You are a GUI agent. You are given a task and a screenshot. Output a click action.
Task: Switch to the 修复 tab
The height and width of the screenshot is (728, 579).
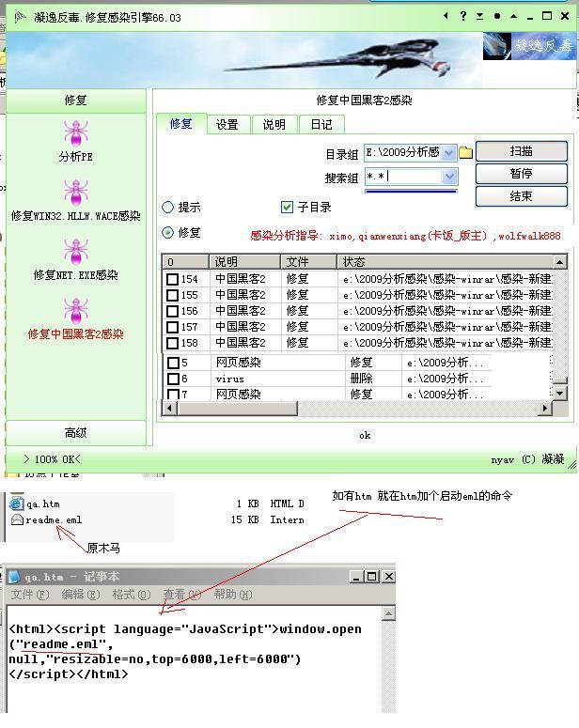[x=181, y=124]
